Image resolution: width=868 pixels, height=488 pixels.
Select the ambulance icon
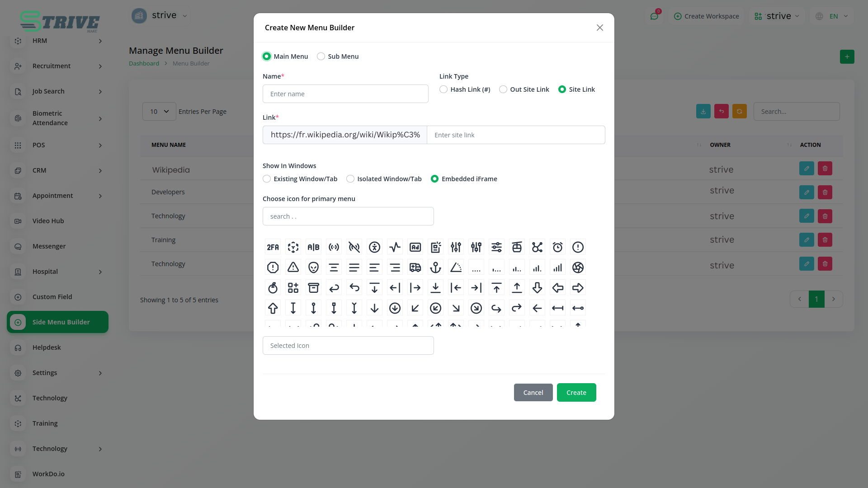415,267
